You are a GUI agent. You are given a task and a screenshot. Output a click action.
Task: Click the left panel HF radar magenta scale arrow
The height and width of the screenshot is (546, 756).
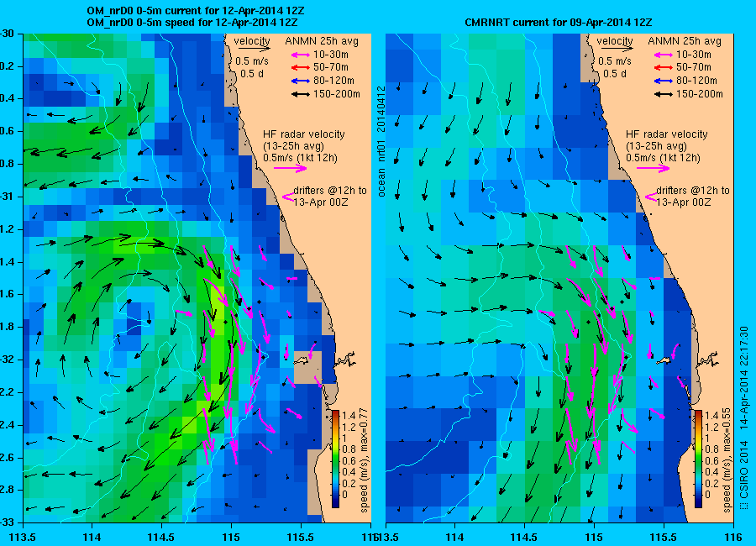point(291,168)
